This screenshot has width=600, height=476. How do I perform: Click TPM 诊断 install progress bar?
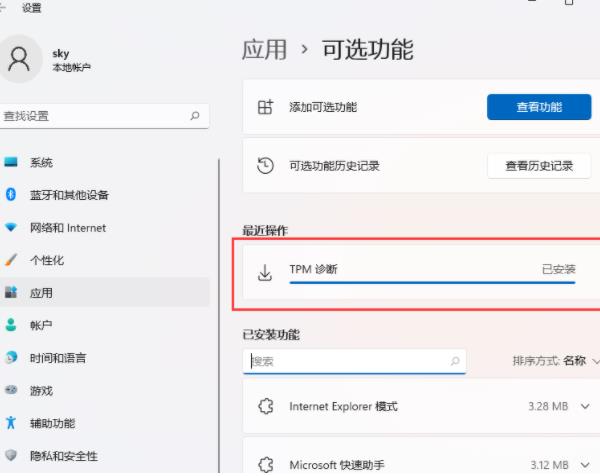(x=432, y=282)
